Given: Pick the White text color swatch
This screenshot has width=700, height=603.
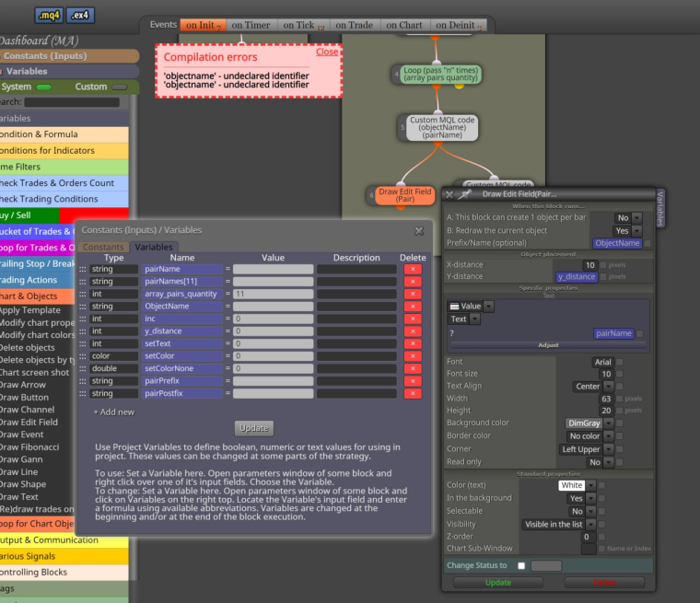Looking at the screenshot, I should [x=571, y=485].
